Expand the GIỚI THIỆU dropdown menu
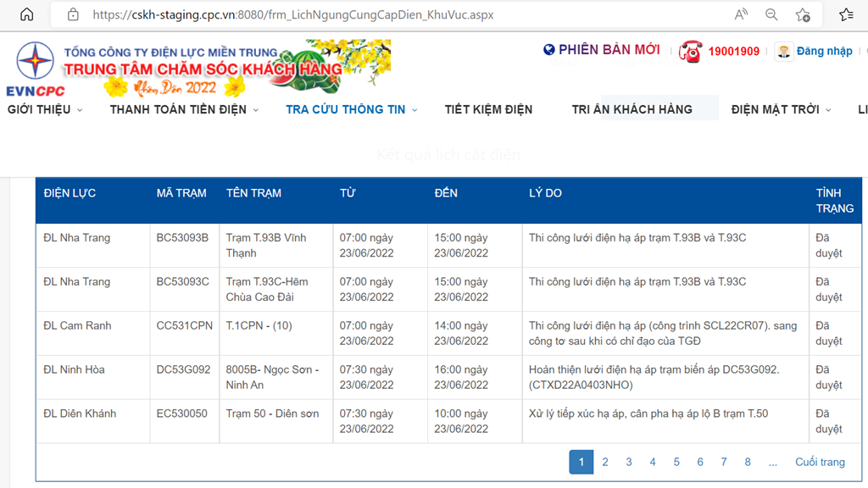Image resolution: width=868 pixels, height=488 pixels. [x=45, y=109]
